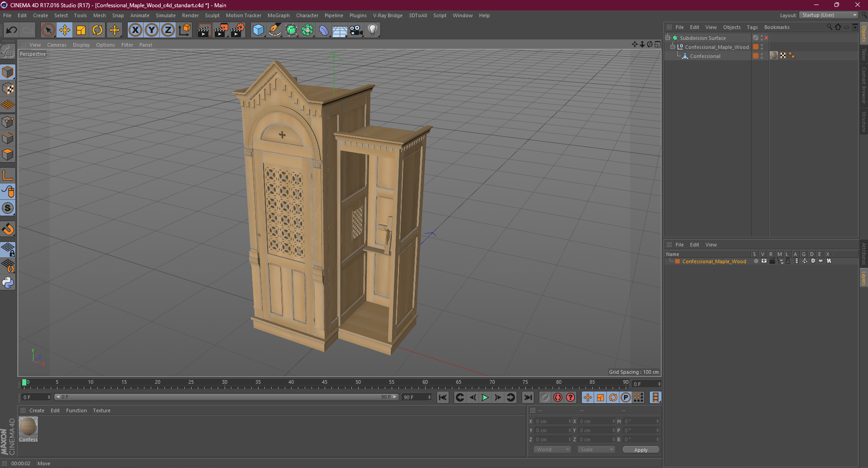This screenshot has width=868, height=468.
Task: Click the layer color swatch of Confessional_Maple_Wood object
Action: (756, 47)
